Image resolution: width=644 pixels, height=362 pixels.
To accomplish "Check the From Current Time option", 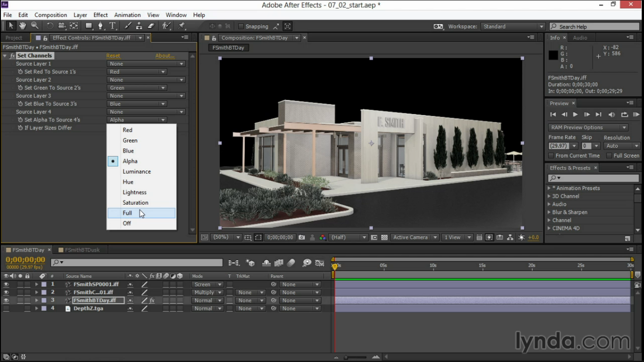I will pyautogui.click(x=551, y=156).
